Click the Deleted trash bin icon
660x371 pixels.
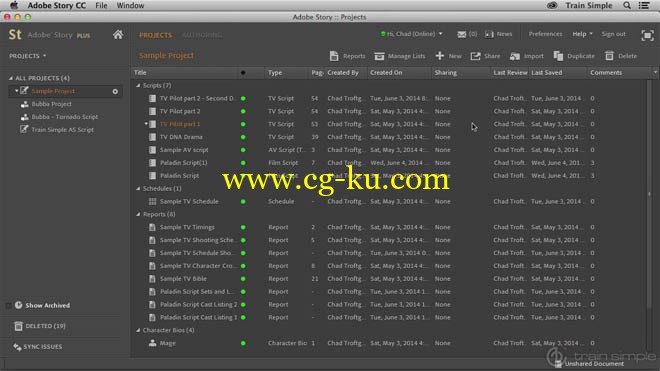tap(18, 326)
